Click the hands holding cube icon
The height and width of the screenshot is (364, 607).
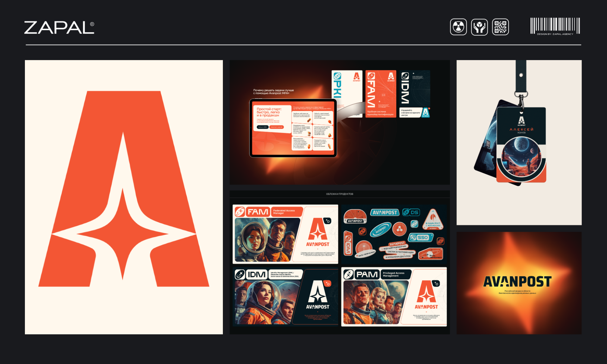(479, 27)
